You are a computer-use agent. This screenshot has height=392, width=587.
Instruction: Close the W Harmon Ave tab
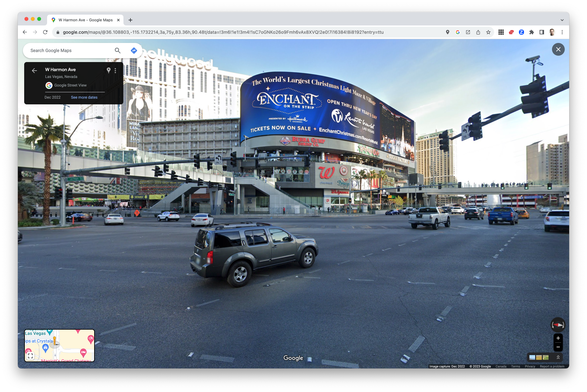(118, 20)
